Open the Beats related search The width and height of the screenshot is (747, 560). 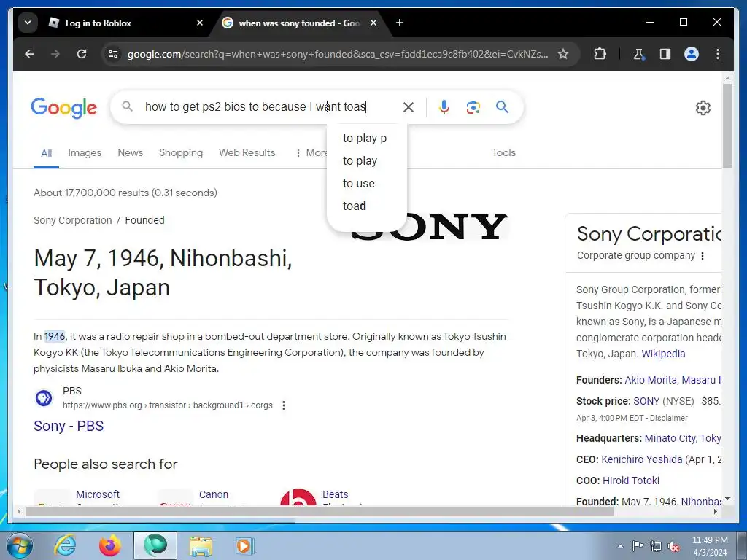(x=335, y=494)
